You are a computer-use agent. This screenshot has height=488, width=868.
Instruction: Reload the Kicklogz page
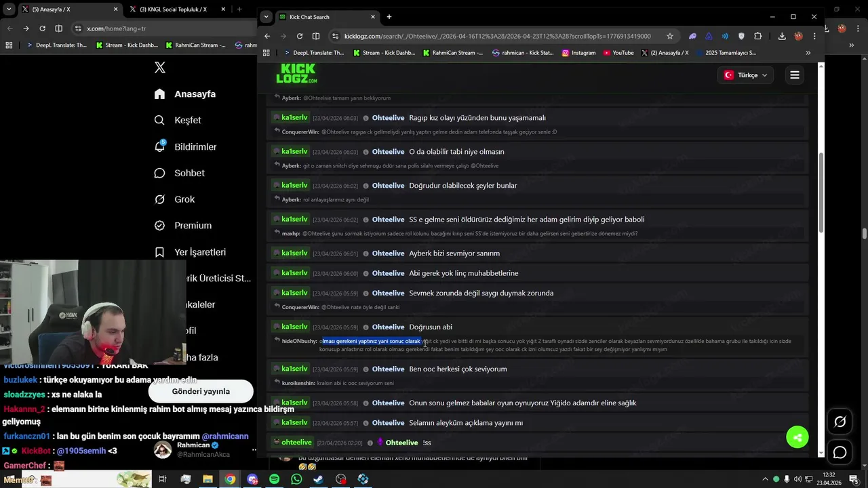300,36
